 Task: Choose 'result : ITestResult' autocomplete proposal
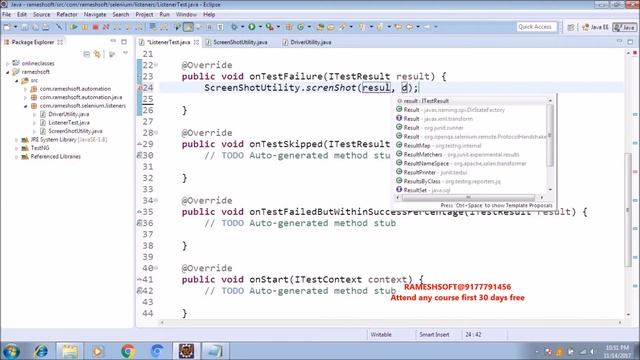coord(471,101)
